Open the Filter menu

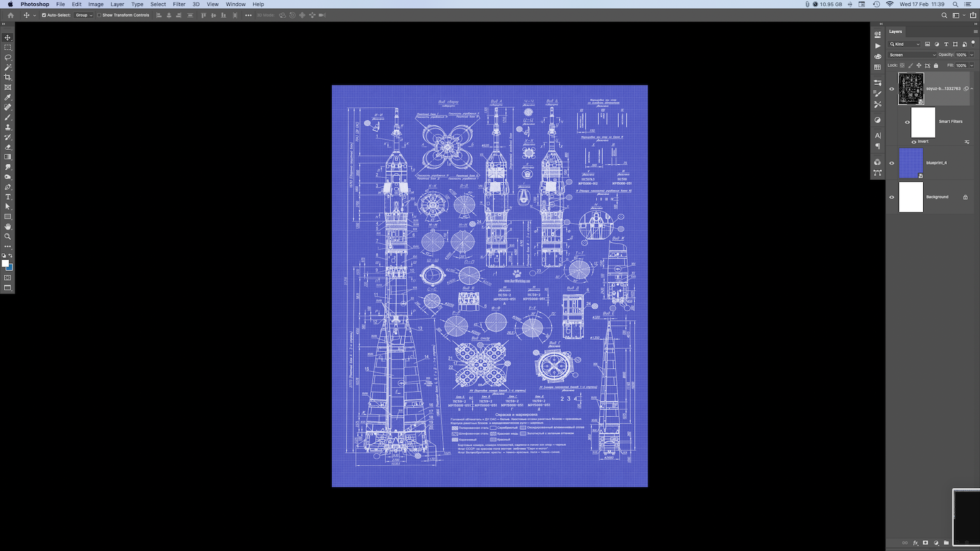pyautogui.click(x=179, y=4)
